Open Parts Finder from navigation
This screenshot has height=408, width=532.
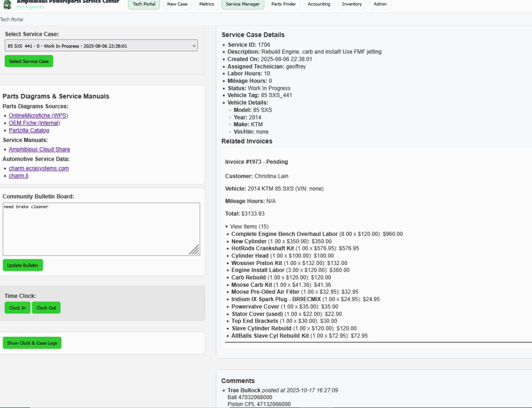tap(283, 4)
